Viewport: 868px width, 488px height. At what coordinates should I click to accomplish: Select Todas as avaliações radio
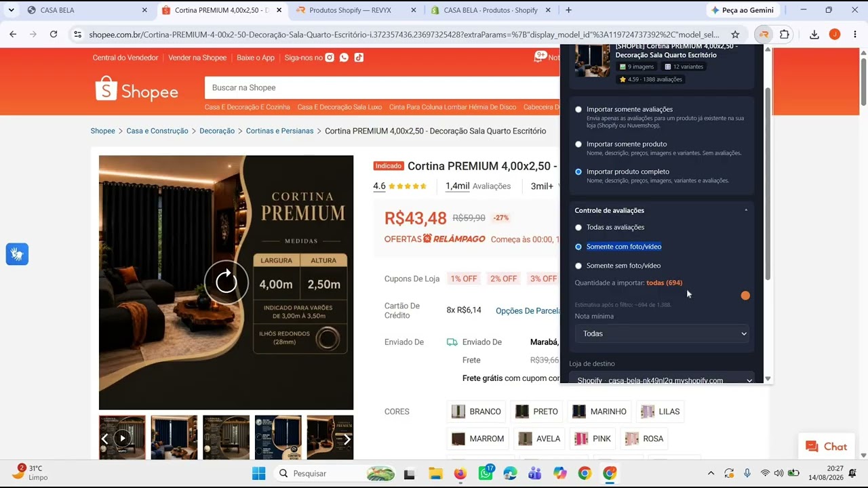click(578, 227)
